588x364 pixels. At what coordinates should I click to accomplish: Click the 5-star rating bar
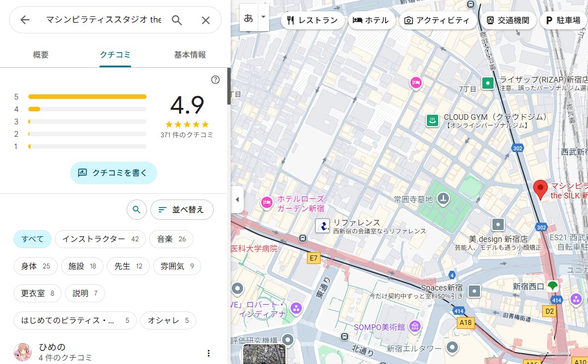(87, 97)
